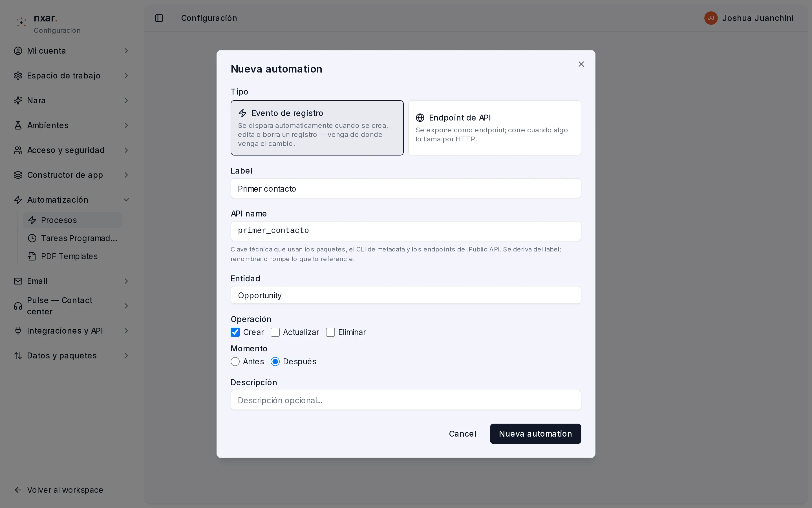Image resolution: width=812 pixels, height=508 pixels.
Task: Check the Eliminar operation checkbox
Action: click(330, 332)
